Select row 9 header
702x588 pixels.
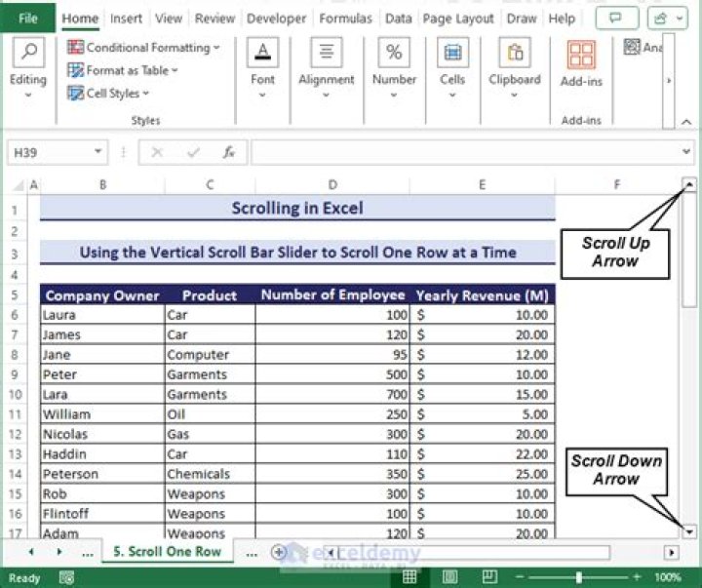pos(15,374)
